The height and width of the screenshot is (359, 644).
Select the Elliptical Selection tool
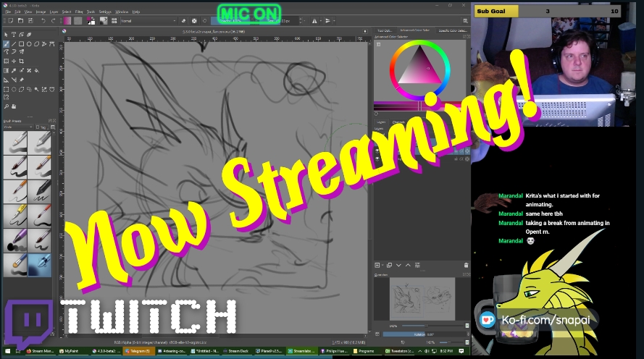coord(14,89)
